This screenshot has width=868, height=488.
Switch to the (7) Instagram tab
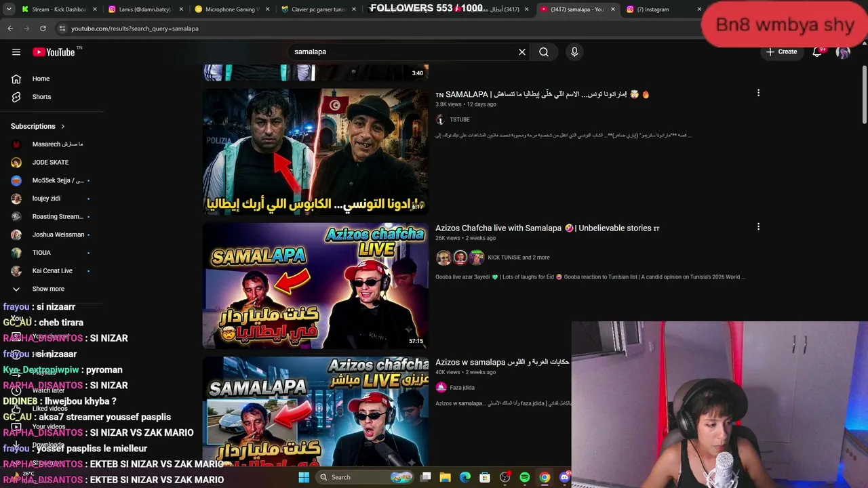point(663,9)
